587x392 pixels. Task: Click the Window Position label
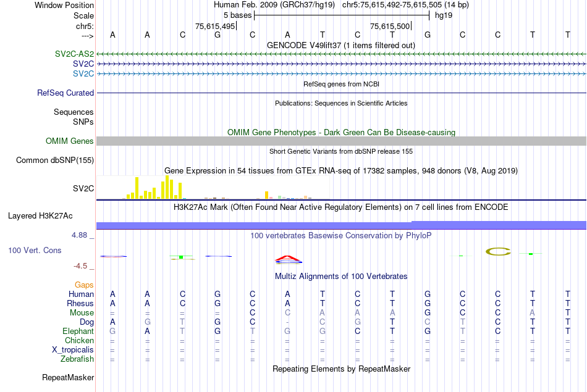[64, 5]
